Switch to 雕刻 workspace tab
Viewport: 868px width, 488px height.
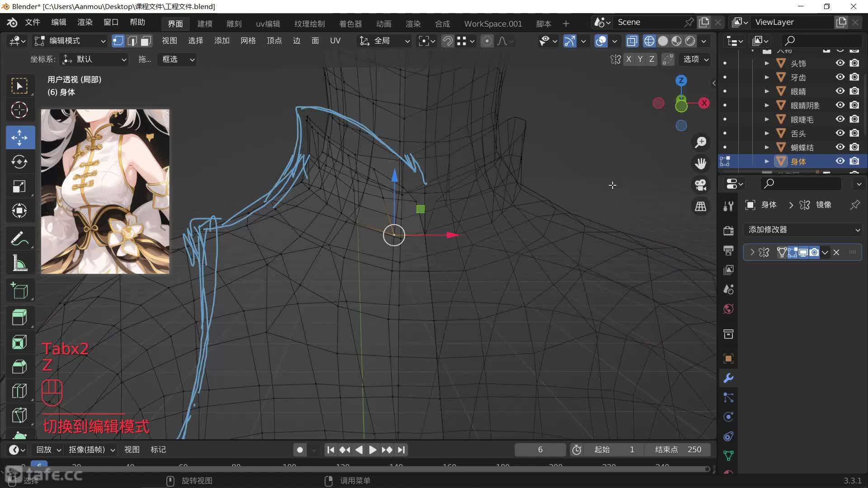click(x=234, y=24)
